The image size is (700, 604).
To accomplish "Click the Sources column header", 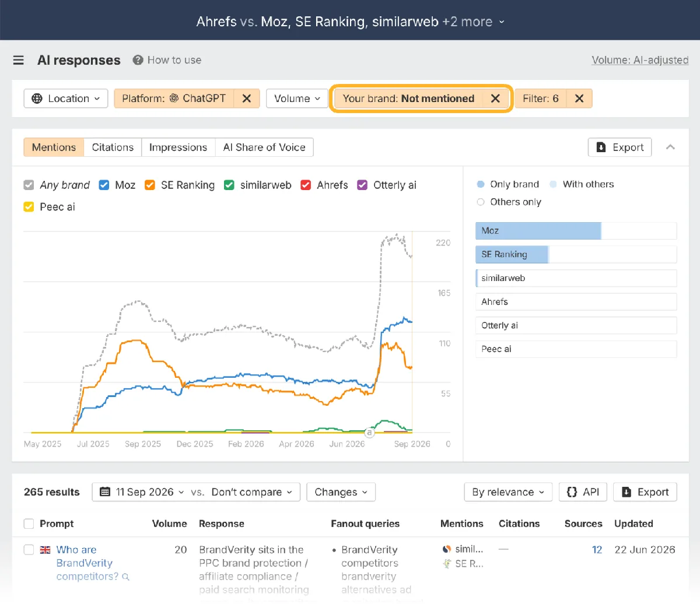I will [x=583, y=524].
